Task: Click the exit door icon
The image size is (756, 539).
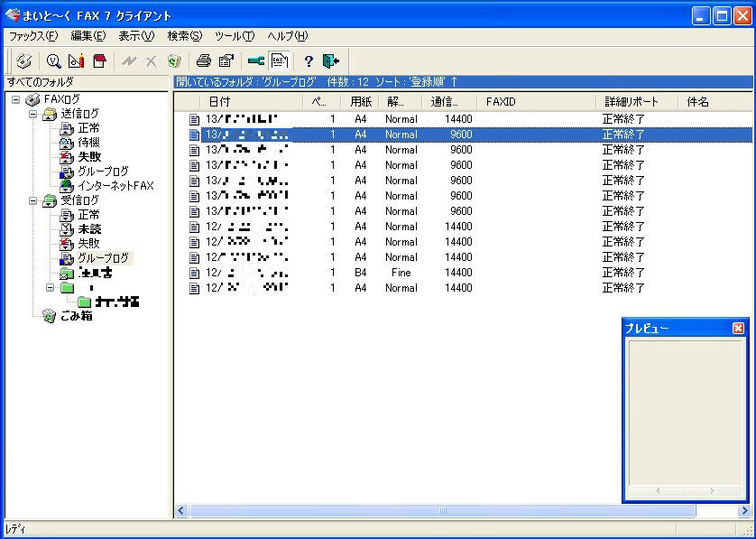Action: click(331, 60)
